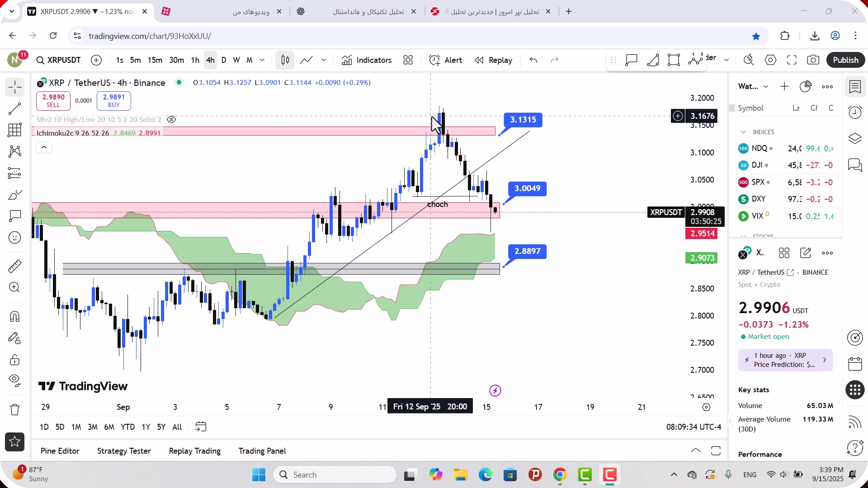868x488 pixels.
Task: Hide all drawings eye icon
Action: point(14,381)
